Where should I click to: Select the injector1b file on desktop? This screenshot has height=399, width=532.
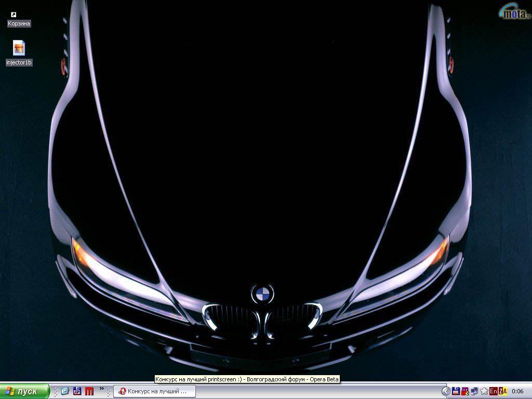tap(19, 53)
